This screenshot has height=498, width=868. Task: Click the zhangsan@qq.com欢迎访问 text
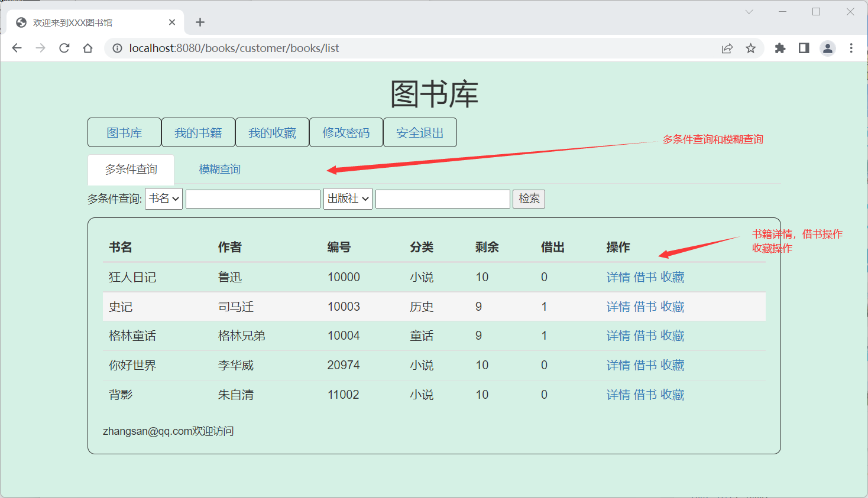pos(169,431)
